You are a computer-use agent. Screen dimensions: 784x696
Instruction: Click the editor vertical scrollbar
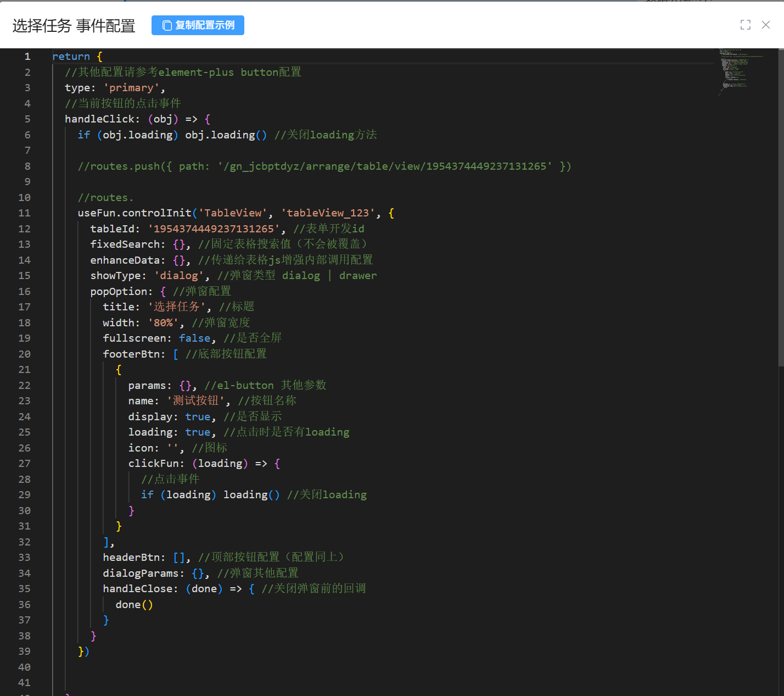(781, 207)
